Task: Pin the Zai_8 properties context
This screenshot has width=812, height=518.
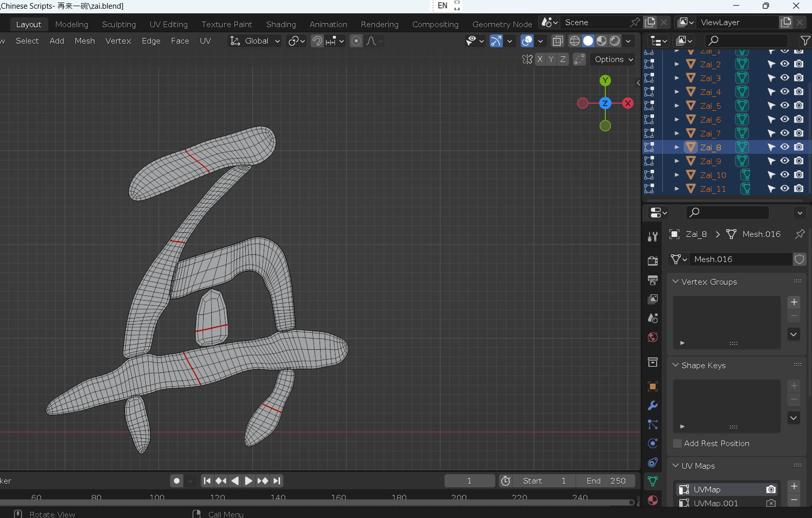Action: pos(800,234)
